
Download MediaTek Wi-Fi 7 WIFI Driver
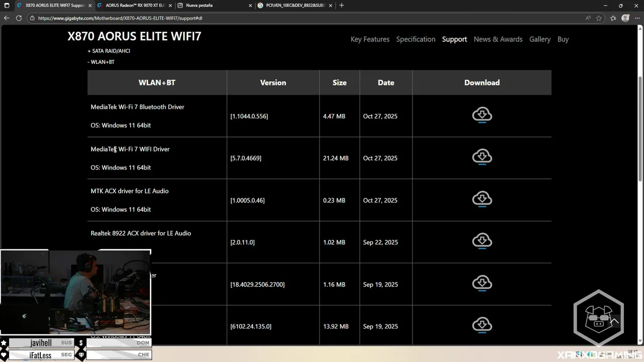pos(482,157)
